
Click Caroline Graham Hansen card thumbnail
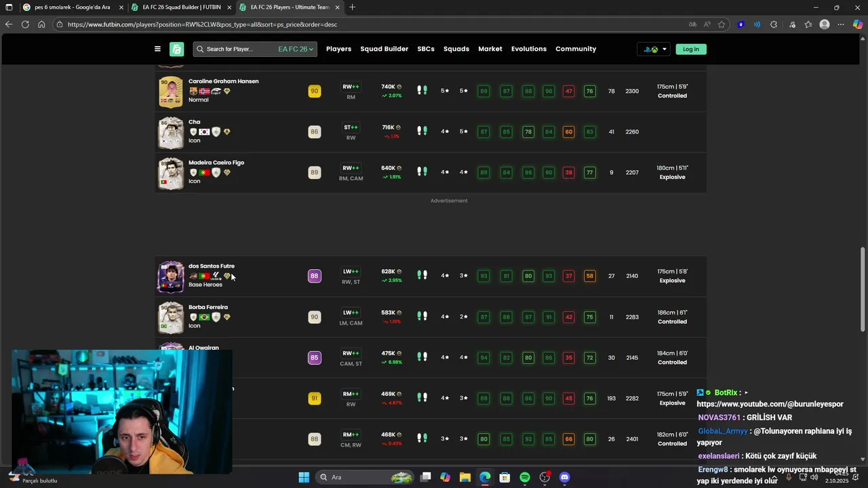click(x=171, y=91)
